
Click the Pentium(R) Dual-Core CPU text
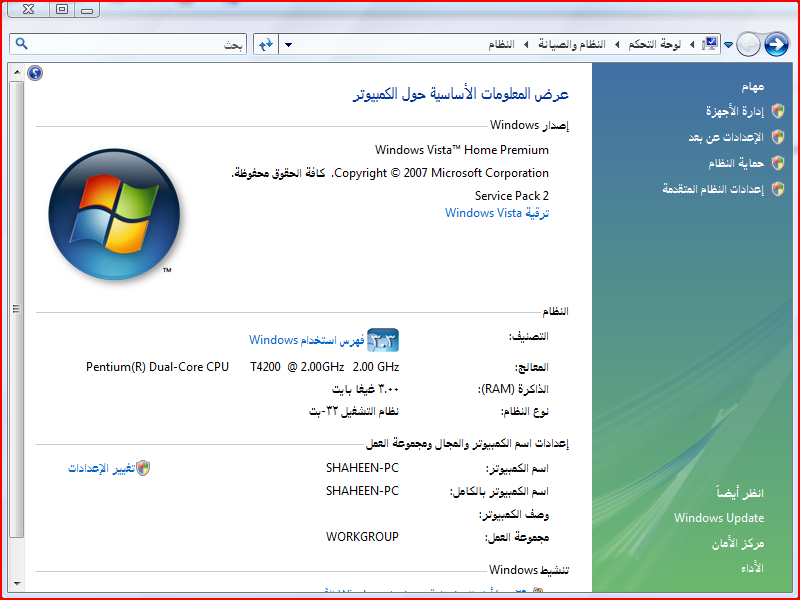(157, 367)
